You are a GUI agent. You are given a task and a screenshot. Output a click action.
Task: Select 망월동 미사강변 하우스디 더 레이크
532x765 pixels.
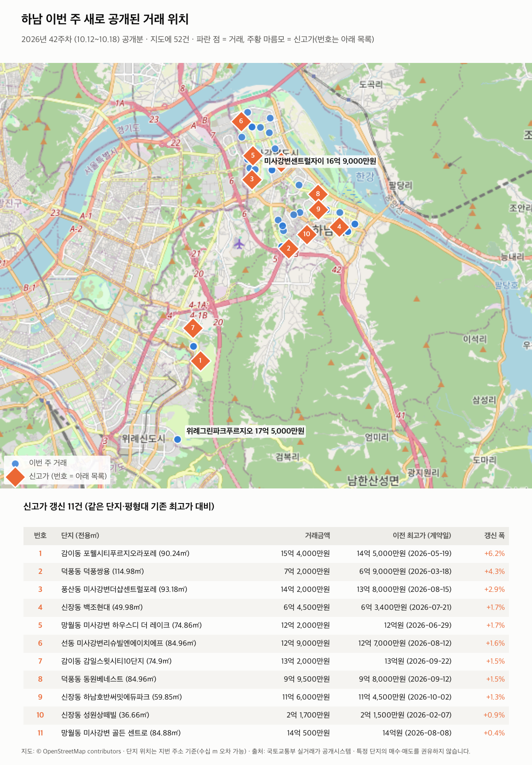tap(131, 625)
